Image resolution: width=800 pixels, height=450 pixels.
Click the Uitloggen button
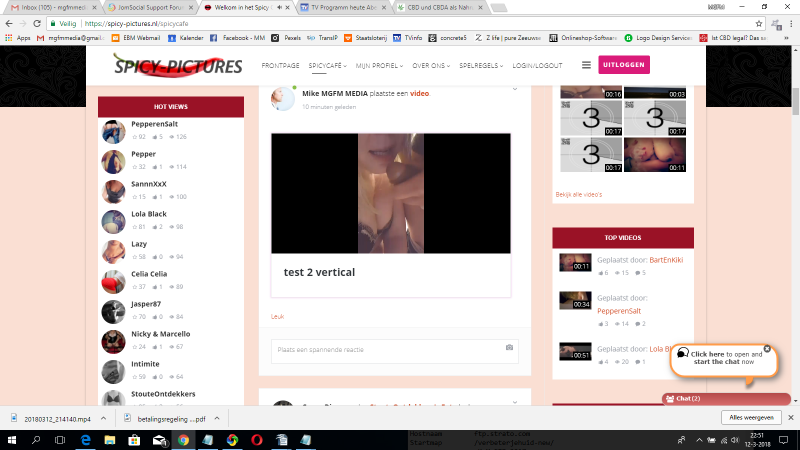point(623,65)
